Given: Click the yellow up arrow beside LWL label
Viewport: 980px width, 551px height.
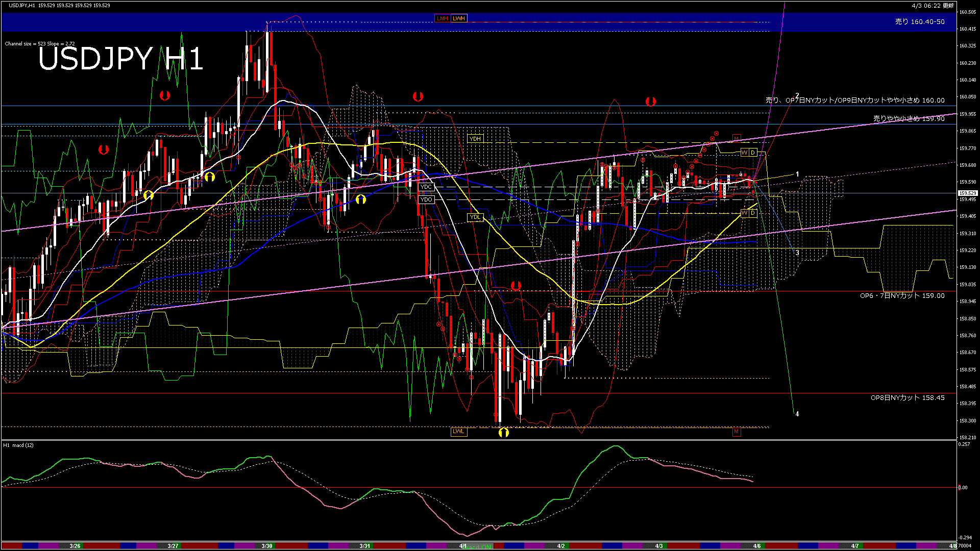Looking at the screenshot, I should (x=504, y=433).
